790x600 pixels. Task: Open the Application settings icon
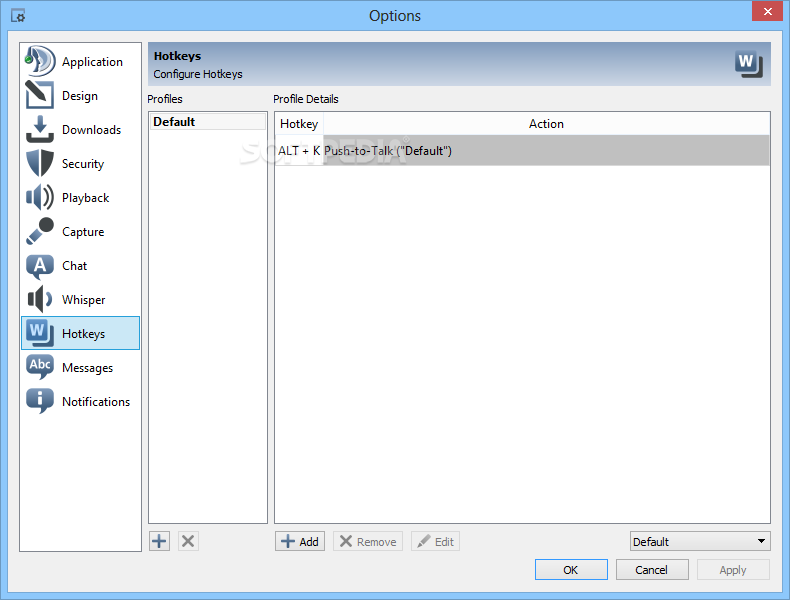40,61
